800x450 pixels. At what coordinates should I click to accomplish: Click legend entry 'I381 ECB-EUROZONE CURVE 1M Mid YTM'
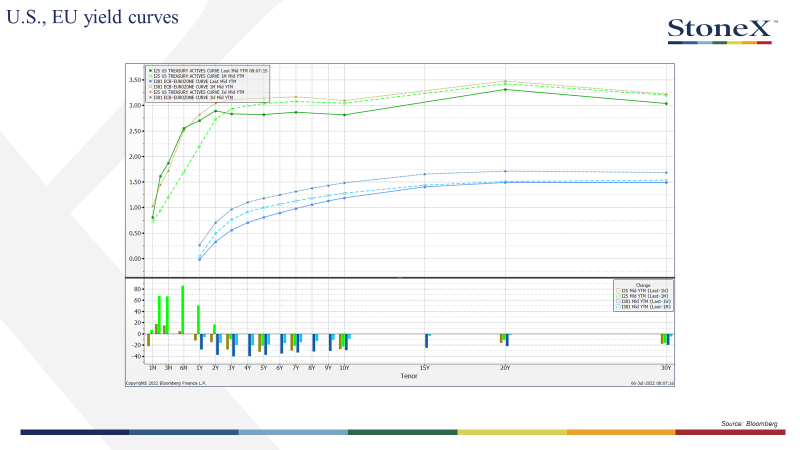point(193,87)
